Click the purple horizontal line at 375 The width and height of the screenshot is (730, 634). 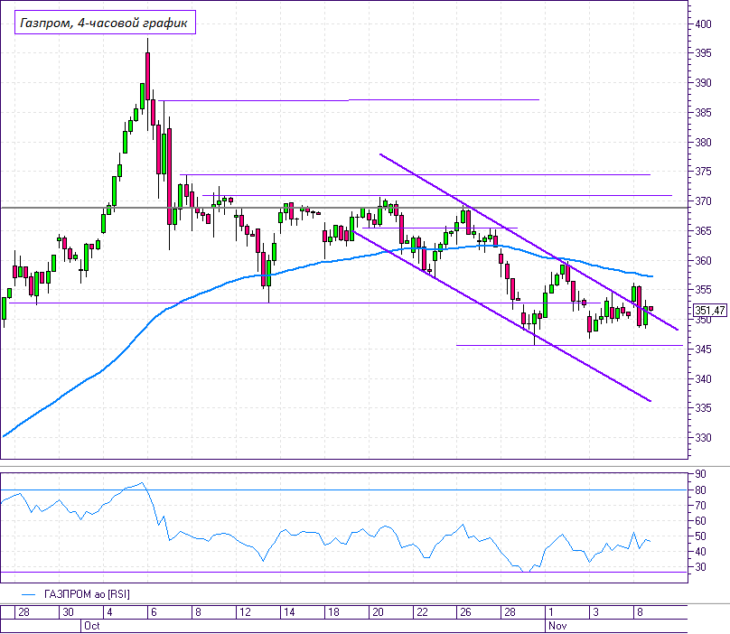click(415, 175)
